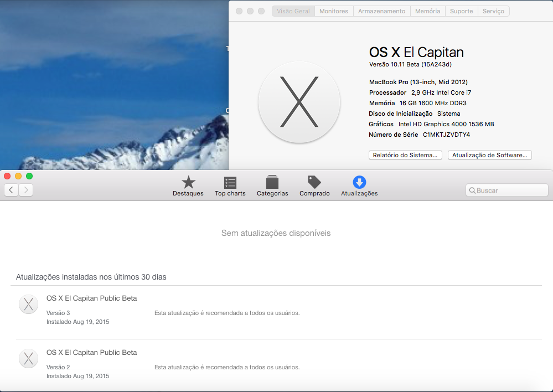Click the Intel HD Graphics 4000 1536 MB value
Viewport: 553px width, 392px height.
(x=446, y=124)
